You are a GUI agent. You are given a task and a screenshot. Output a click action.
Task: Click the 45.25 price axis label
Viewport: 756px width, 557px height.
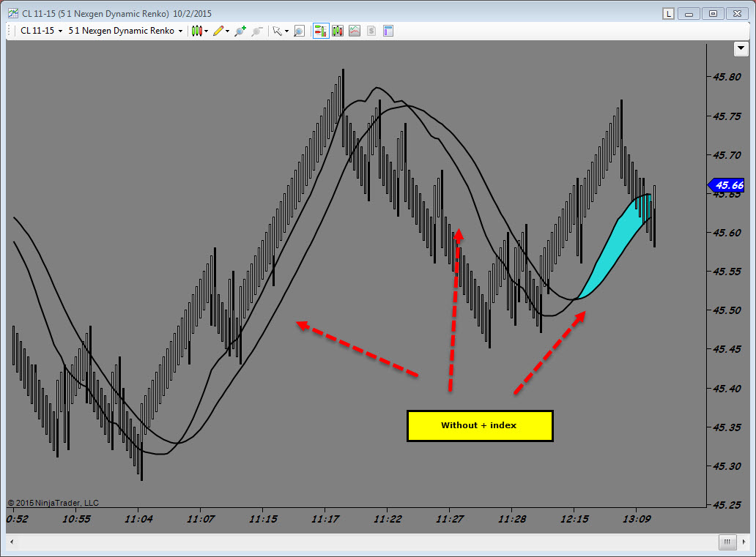727,505
